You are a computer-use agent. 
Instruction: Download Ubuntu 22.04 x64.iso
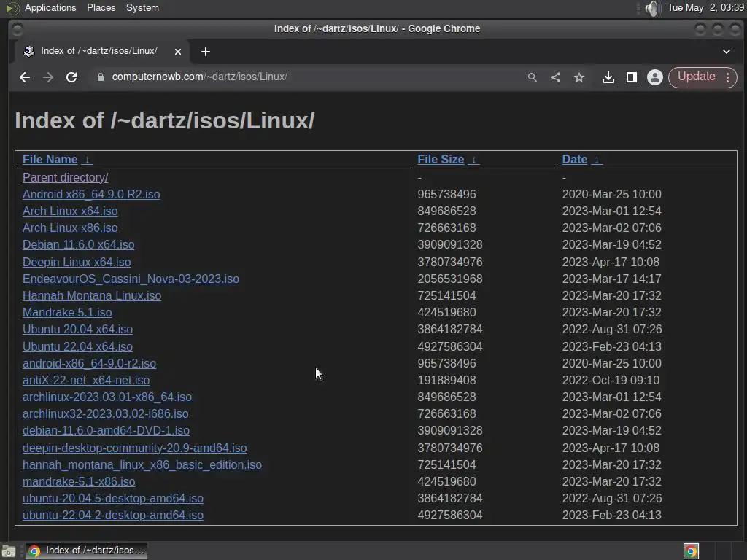(x=77, y=346)
